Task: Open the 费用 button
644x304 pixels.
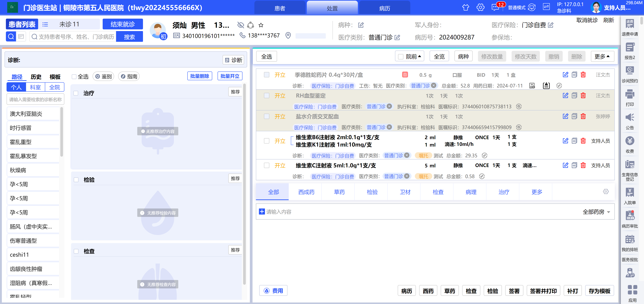Action: point(273,291)
